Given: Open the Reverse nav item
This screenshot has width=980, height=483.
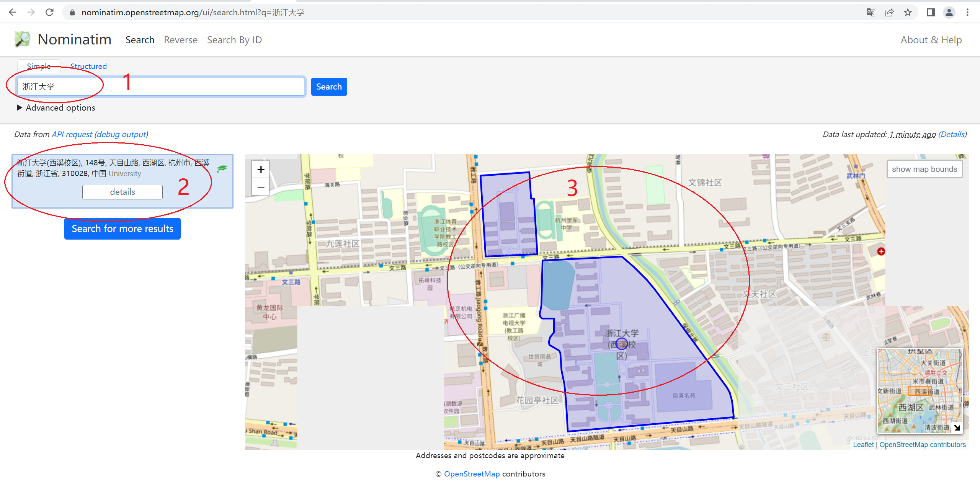Looking at the screenshot, I should coord(181,40).
